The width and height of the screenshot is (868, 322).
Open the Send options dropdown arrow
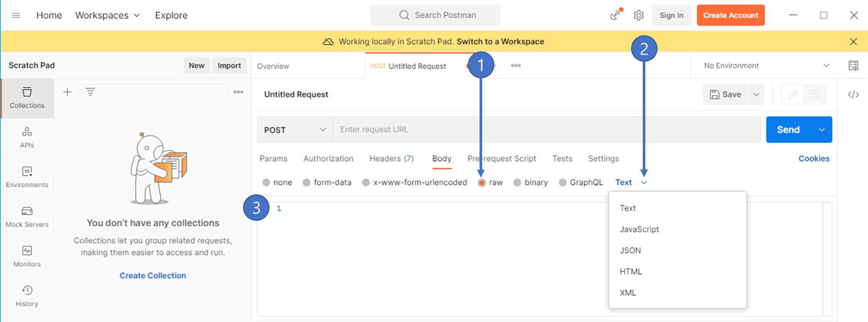(x=821, y=129)
